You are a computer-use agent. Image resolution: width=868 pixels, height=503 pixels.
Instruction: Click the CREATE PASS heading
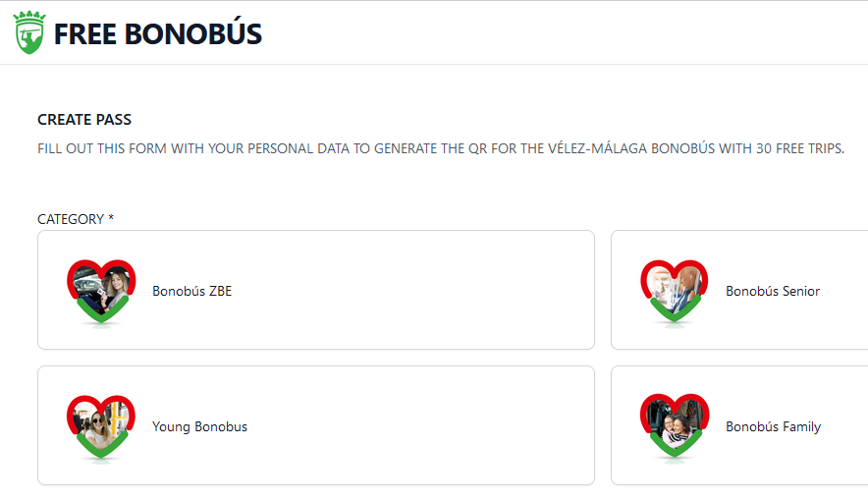click(x=84, y=120)
